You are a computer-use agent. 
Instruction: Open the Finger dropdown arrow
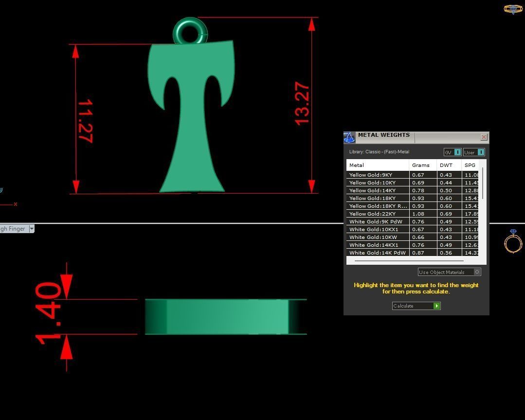pyautogui.click(x=32, y=229)
